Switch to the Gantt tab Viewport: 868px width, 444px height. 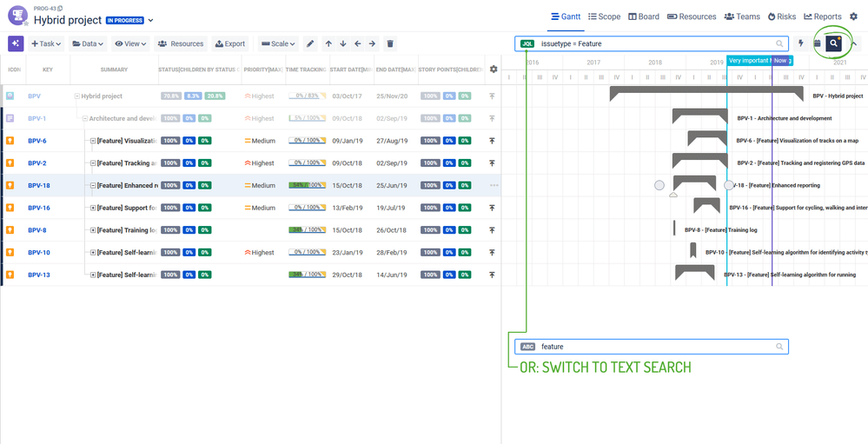(566, 17)
